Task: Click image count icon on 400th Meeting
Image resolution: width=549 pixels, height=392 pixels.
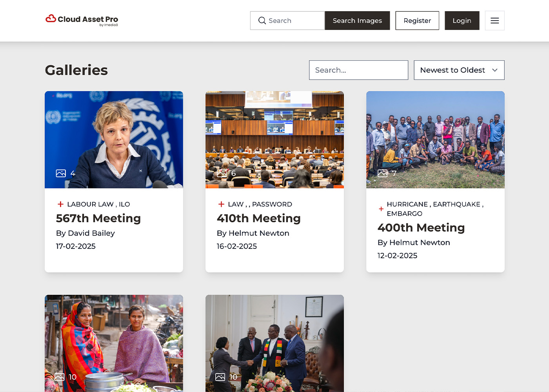Action: tap(382, 173)
